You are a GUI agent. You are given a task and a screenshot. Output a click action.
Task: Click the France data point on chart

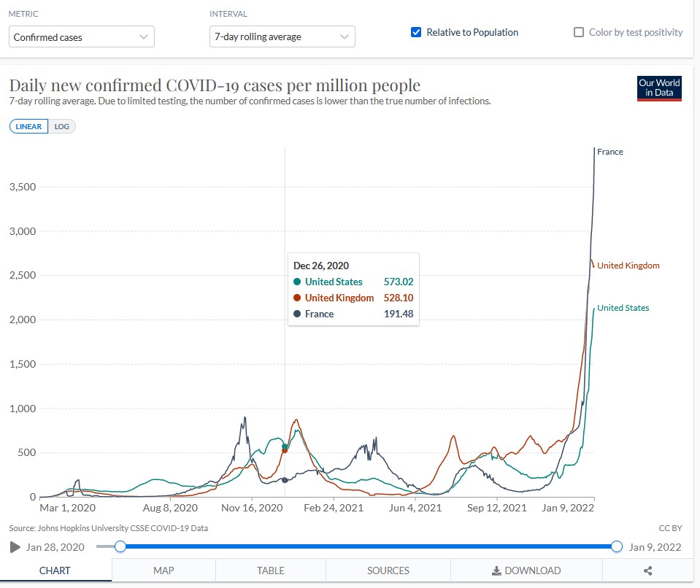pyautogui.click(x=285, y=480)
